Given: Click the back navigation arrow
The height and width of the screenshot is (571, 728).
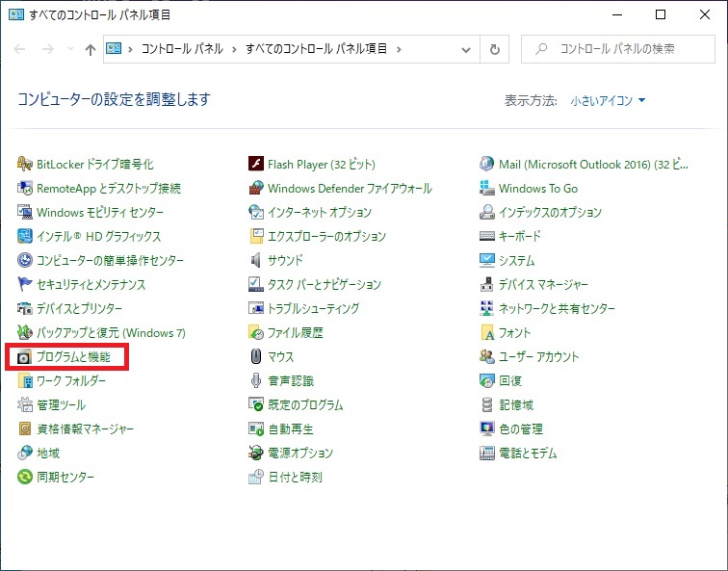Looking at the screenshot, I should tap(19, 49).
